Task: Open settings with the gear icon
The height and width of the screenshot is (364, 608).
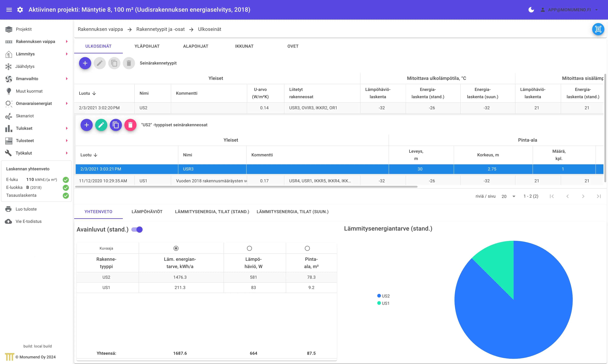Action: pos(20,10)
